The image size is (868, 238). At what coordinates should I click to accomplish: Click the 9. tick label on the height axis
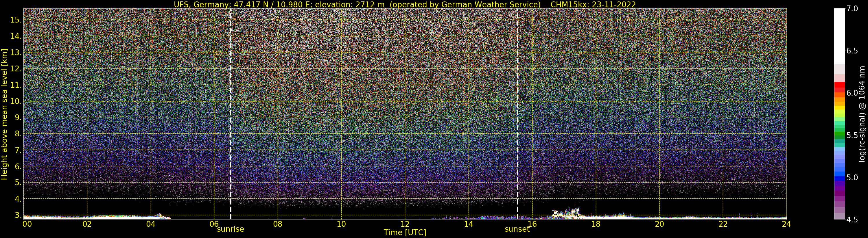pyautogui.click(x=18, y=118)
